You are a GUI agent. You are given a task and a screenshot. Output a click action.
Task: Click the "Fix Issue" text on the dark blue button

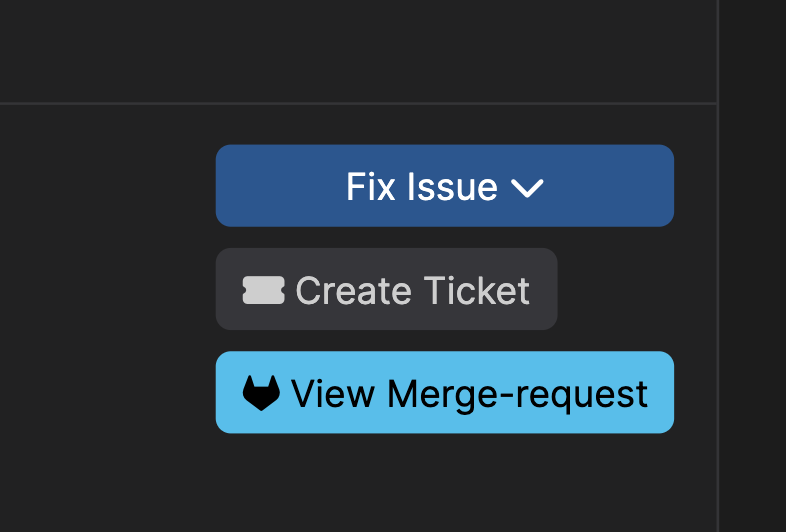(422, 187)
